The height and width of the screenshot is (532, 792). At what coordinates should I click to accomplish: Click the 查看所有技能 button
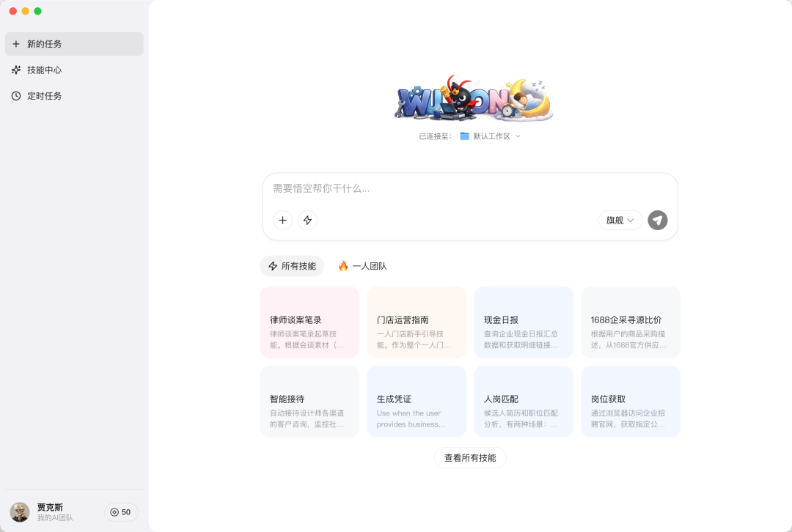[x=470, y=457]
